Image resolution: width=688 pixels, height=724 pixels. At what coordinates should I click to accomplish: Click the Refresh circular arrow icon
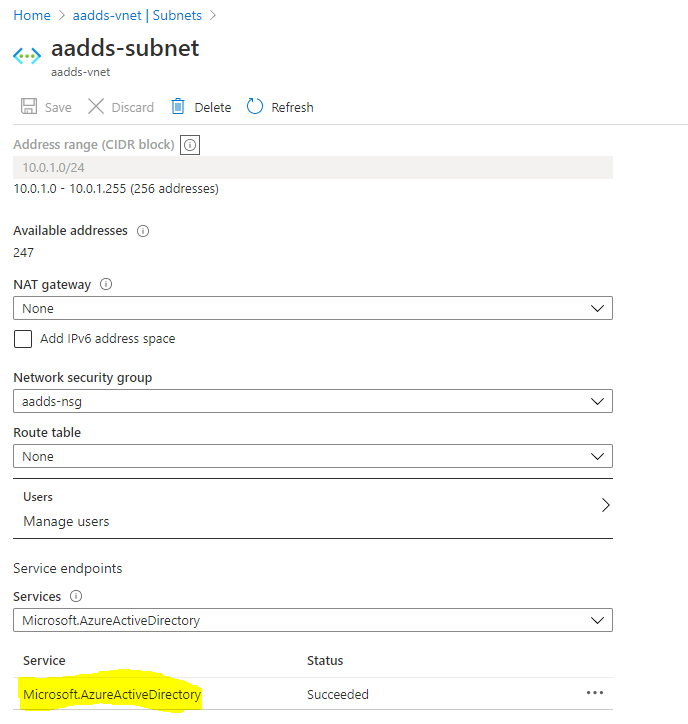(254, 106)
